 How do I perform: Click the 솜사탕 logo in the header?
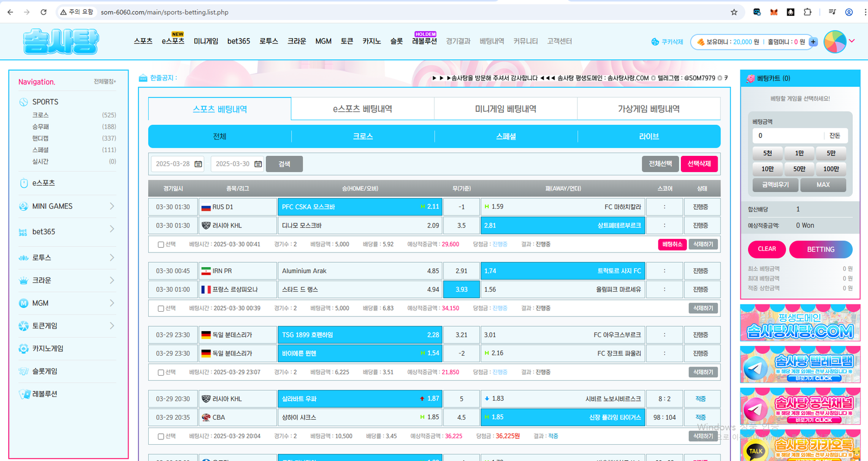(x=61, y=41)
